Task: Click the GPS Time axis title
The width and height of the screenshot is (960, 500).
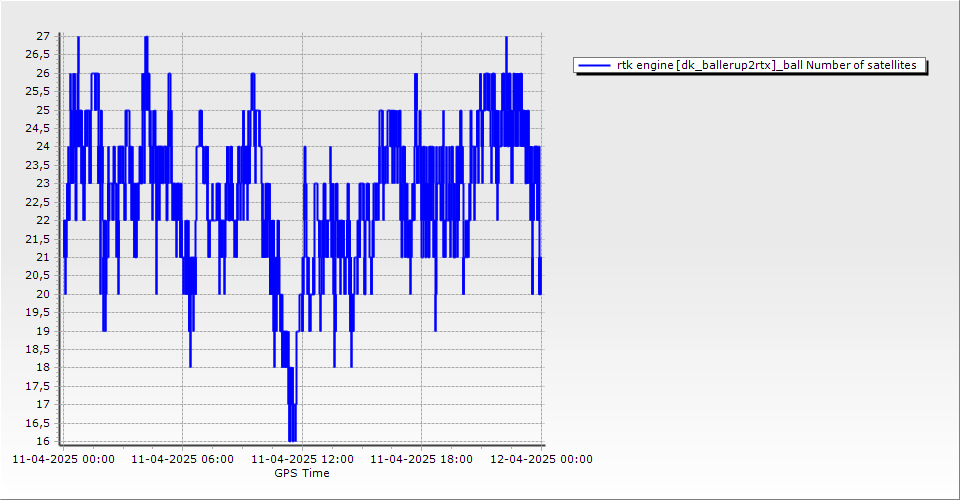Action: [x=302, y=473]
